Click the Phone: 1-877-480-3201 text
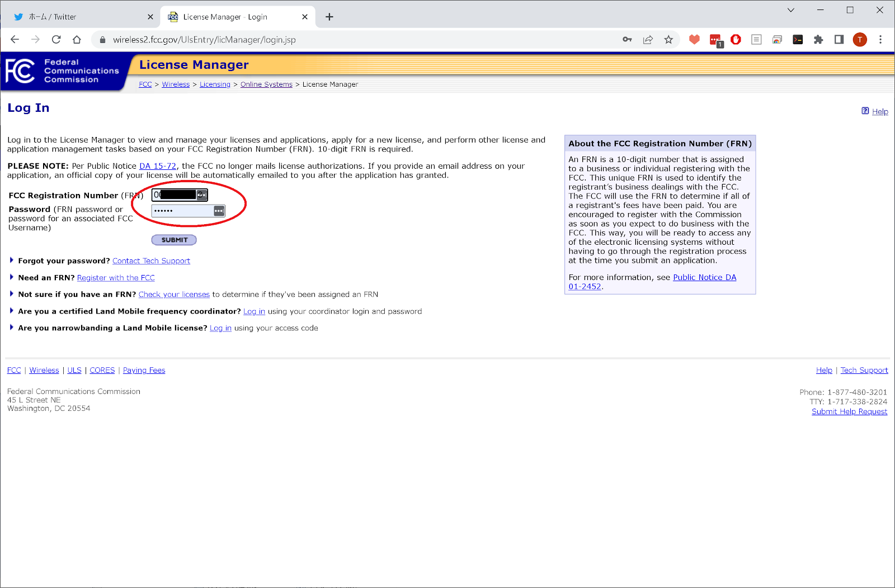895x588 pixels. [x=844, y=392]
